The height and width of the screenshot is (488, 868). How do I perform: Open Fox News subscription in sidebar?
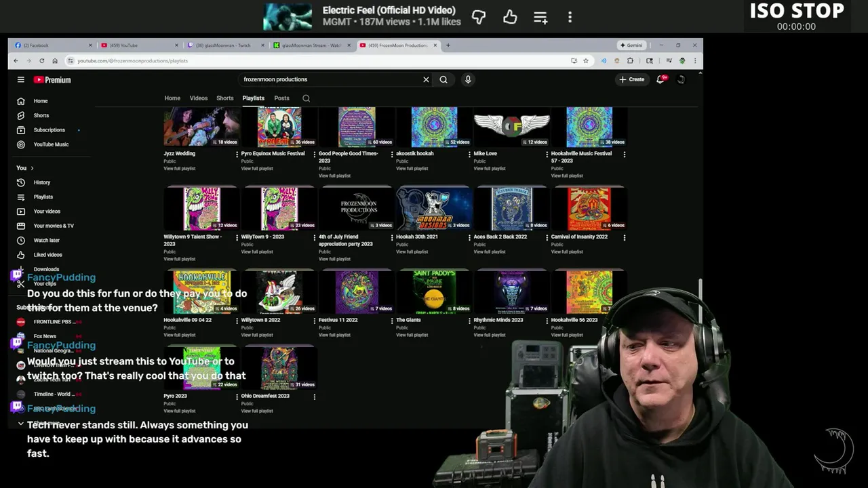[x=45, y=336]
